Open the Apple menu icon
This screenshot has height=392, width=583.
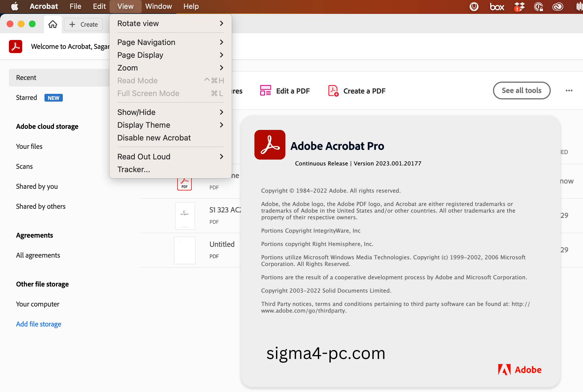click(15, 6)
